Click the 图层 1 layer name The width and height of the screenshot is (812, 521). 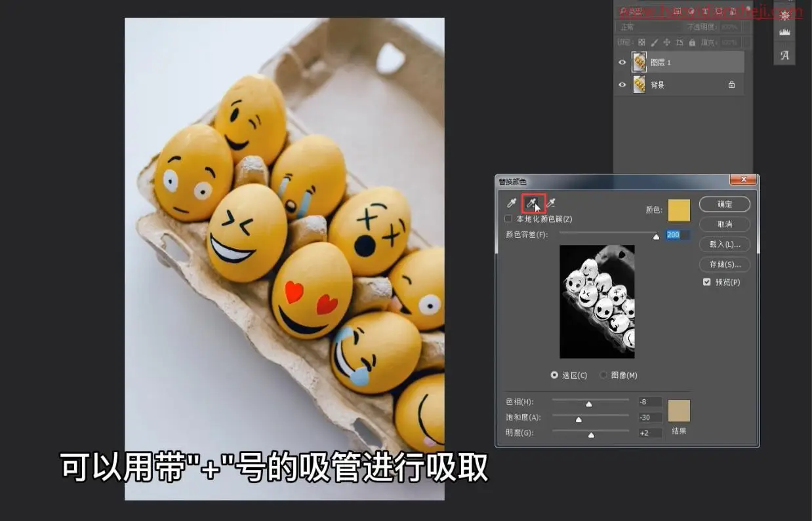tap(660, 62)
